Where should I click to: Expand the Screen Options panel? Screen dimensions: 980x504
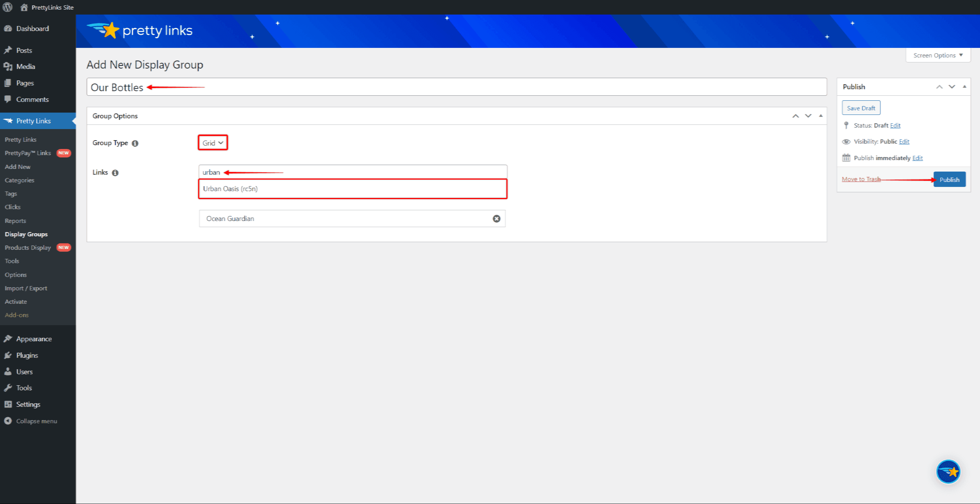click(937, 55)
